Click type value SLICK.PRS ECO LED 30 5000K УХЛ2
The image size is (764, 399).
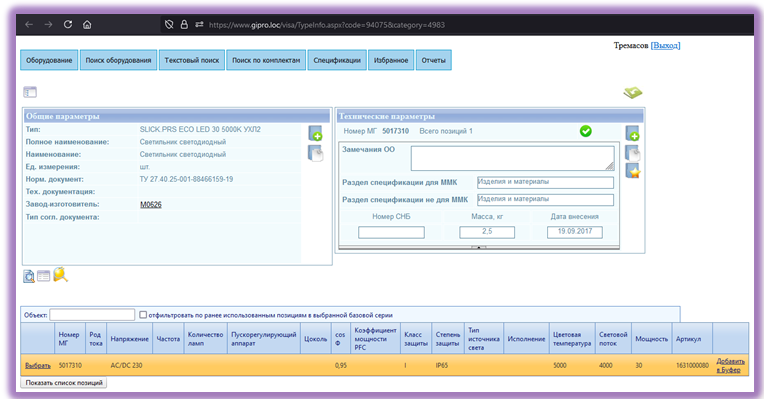[x=200, y=130]
